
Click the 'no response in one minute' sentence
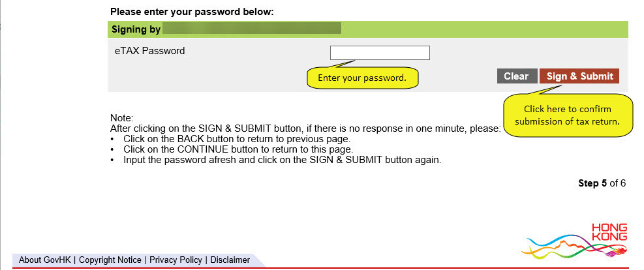(x=305, y=128)
